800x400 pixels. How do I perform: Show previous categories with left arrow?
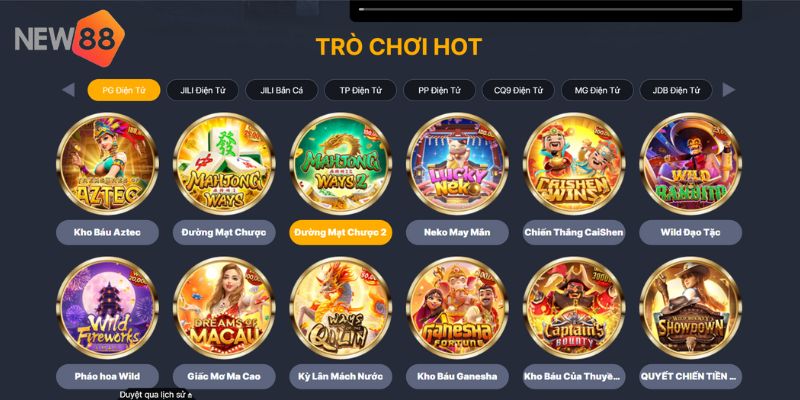pos(68,90)
